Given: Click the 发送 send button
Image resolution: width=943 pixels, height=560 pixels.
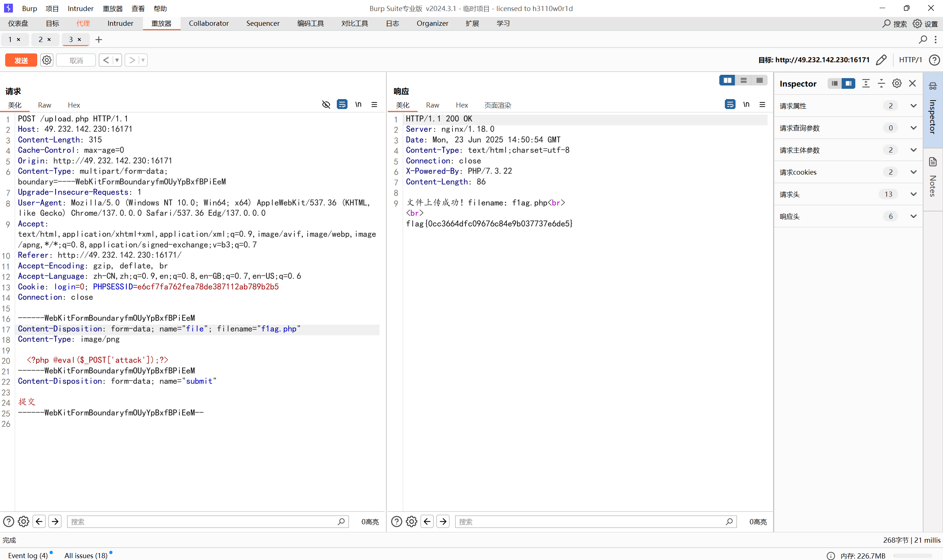Looking at the screenshot, I should point(21,60).
